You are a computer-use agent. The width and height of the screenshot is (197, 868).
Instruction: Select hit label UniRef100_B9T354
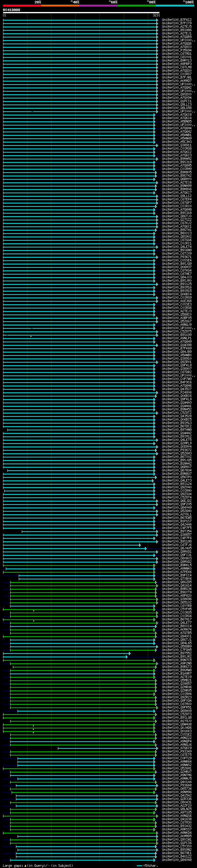177,531
